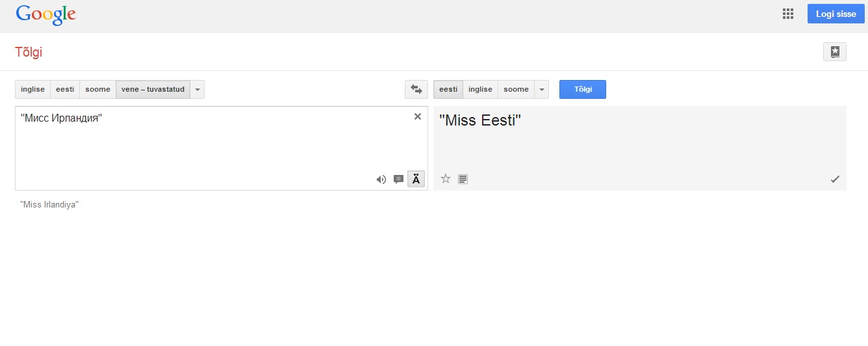This screenshot has width=868, height=346.
Task: Click the Logi sisse sign-in button
Action: click(x=836, y=14)
